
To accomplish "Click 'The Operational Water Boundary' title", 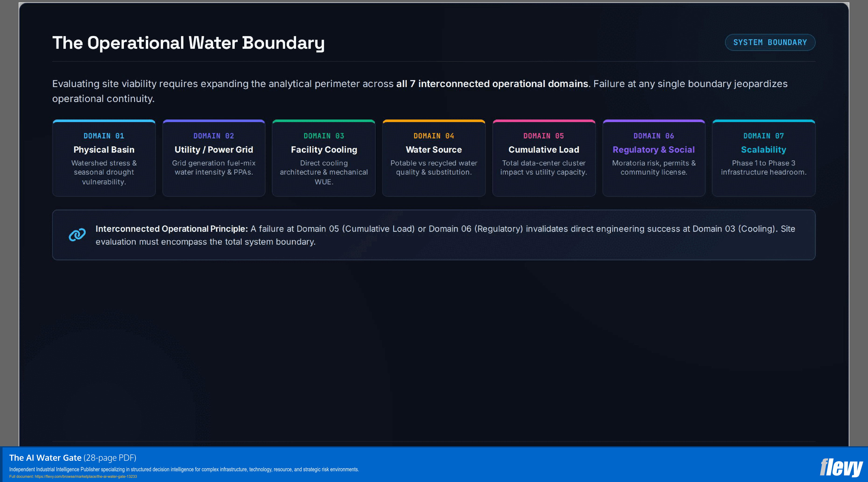I will point(188,43).
